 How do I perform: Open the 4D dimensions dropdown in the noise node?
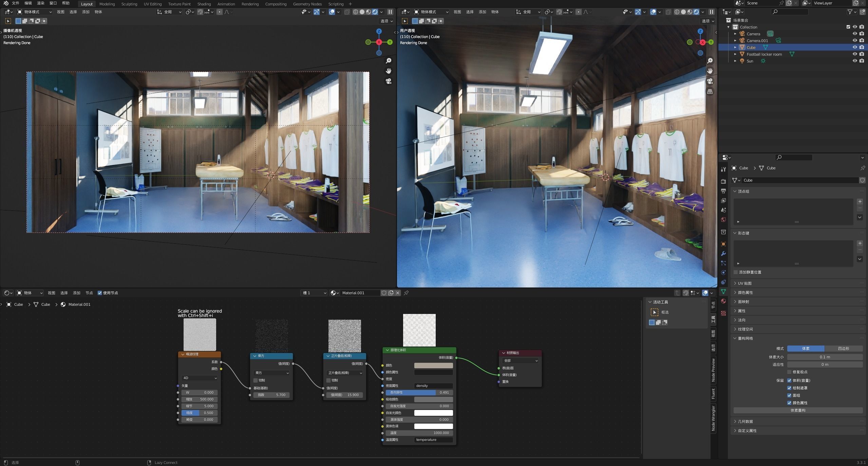200,378
